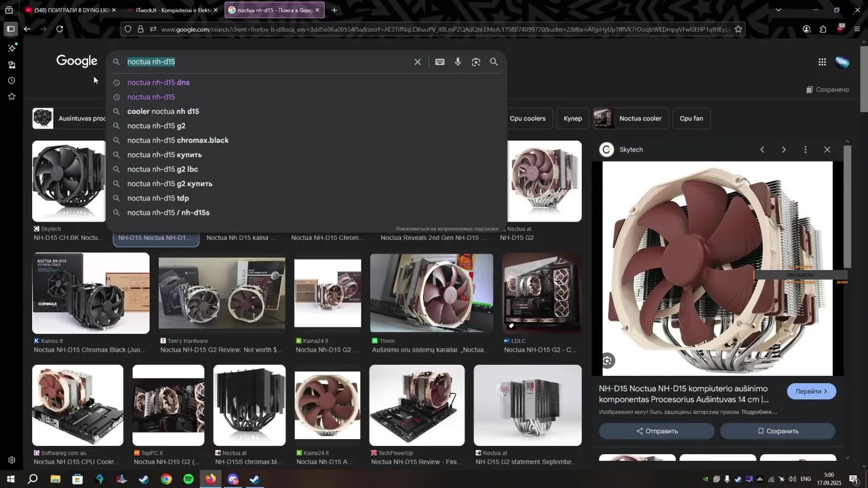The image size is (868, 488).
Task: Close the Skytech image preview panel
Action: [827, 150]
